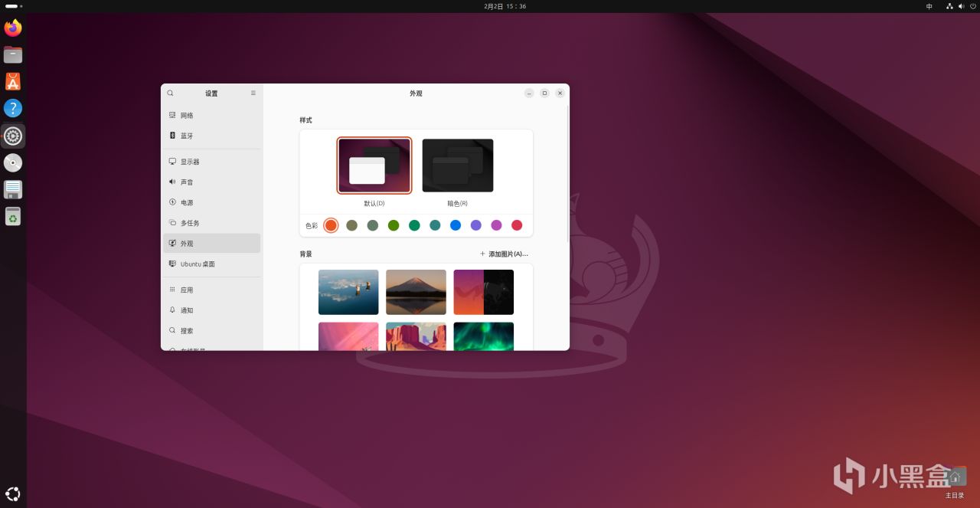Choose the orange accent color
980x508 pixels.
tap(331, 225)
